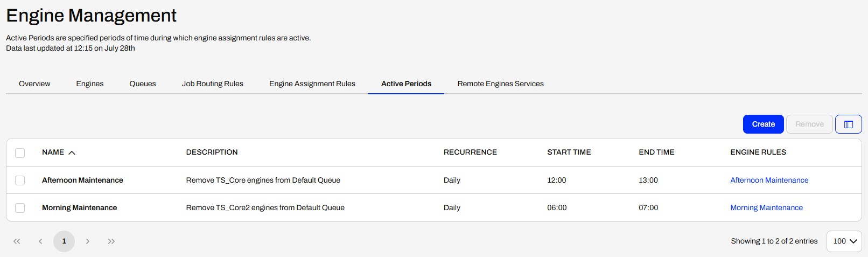Click the Create button
The image size is (868, 257).
tap(764, 124)
